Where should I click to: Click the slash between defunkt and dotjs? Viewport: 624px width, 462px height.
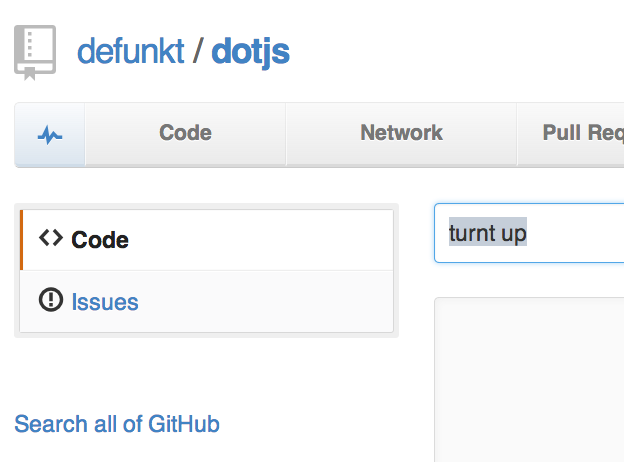pyautogui.click(x=198, y=52)
